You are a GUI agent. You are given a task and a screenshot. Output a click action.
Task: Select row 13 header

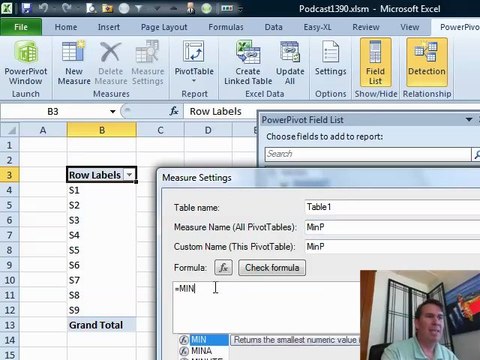9,325
